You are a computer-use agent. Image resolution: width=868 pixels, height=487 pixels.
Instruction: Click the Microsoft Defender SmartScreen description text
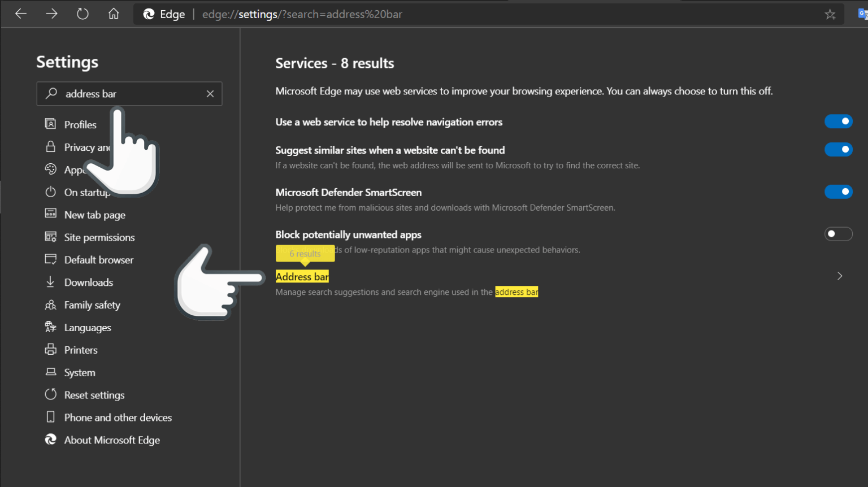click(x=445, y=208)
